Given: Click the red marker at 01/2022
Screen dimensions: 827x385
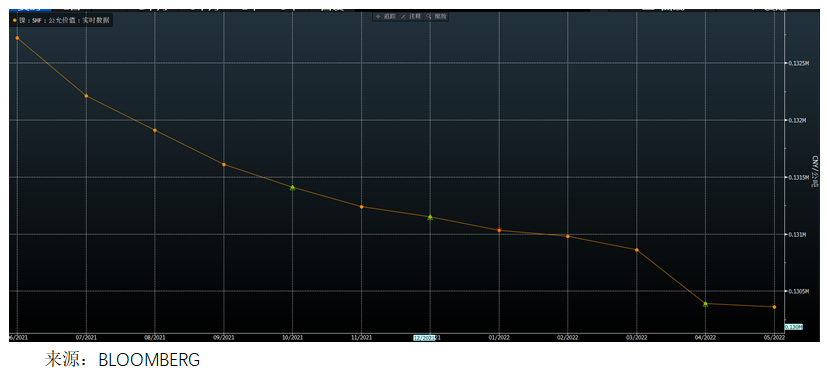Looking at the screenshot, I should (499, 230).
